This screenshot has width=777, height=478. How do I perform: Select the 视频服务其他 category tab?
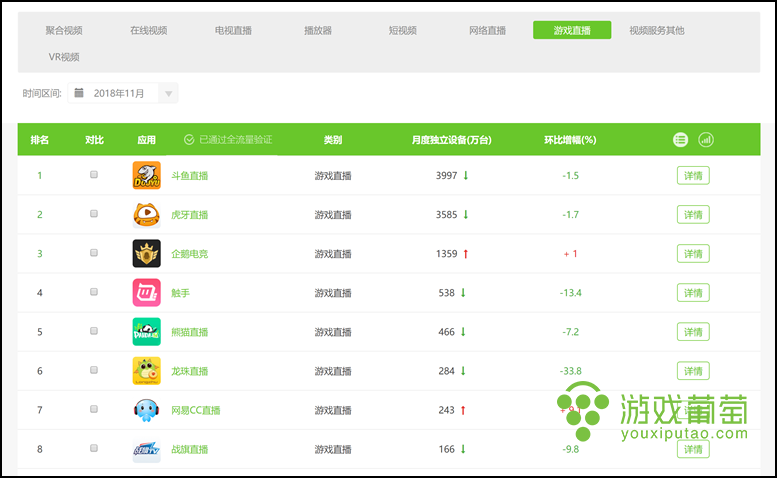point(657,30)
